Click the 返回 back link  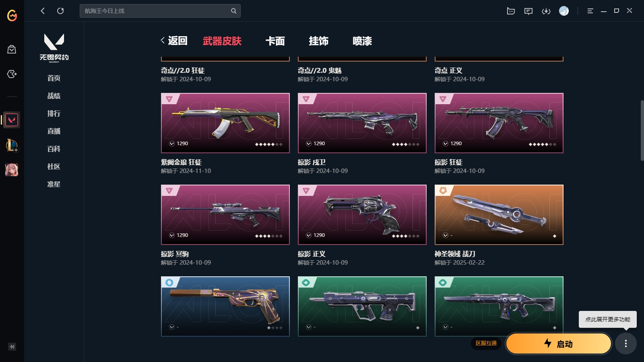tap(174, 41)
